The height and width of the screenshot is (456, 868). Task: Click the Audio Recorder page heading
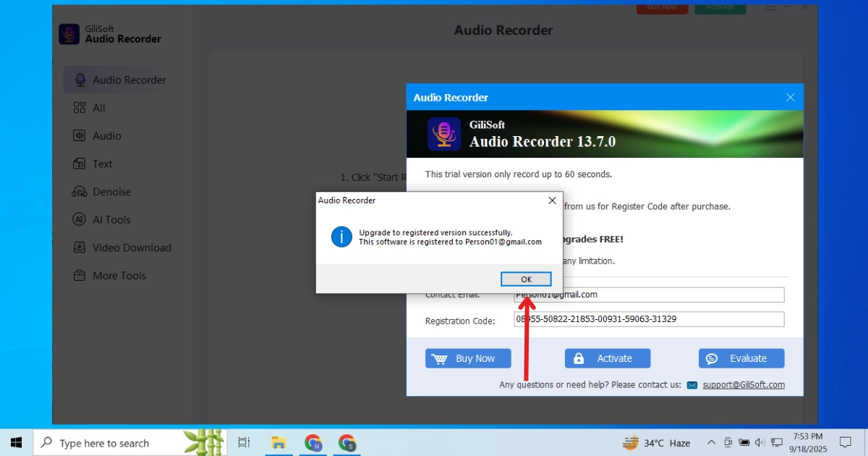point(503,30)
